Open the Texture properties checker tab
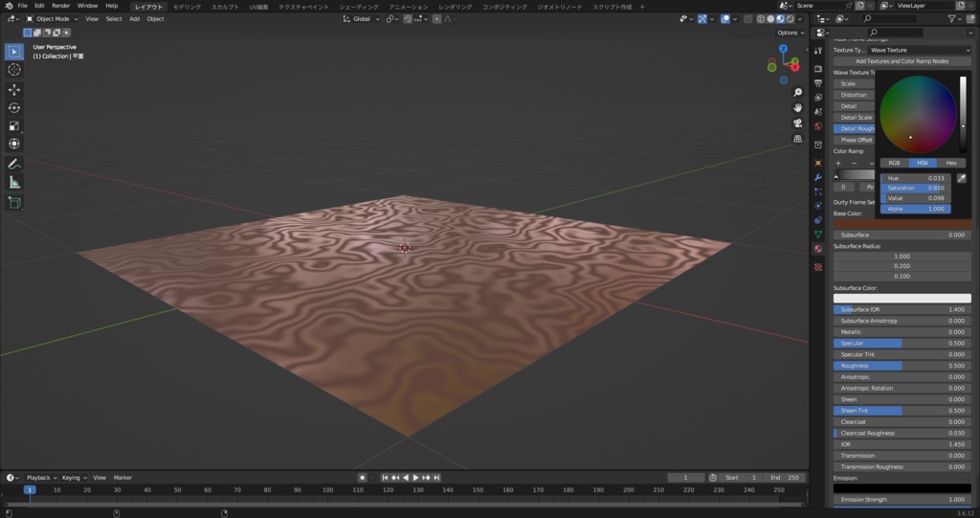980x518 pixels. [x=818, y=267]
